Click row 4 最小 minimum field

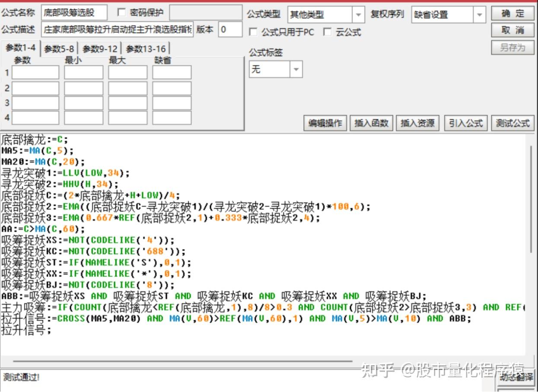click(x=84, y=118)
